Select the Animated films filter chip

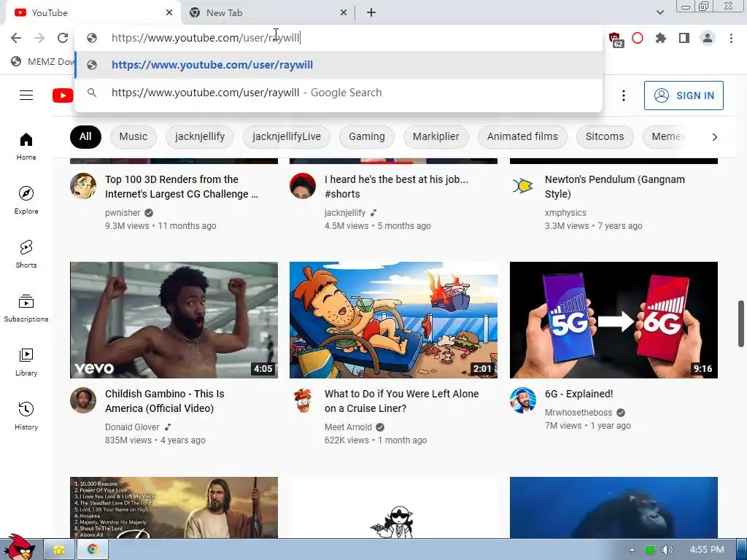point(522,136)
